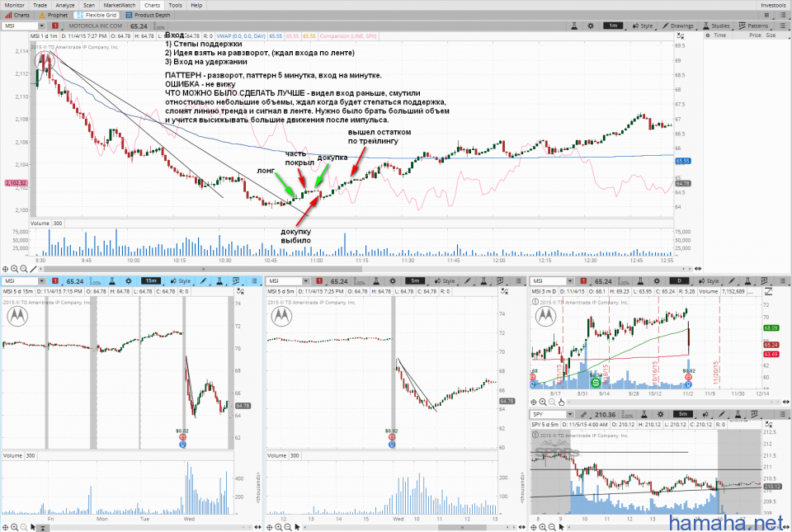Image resolution: width=792 pixels, height=532 pixels.
Task: Open the Patterns menu
Action: point(753,26)
